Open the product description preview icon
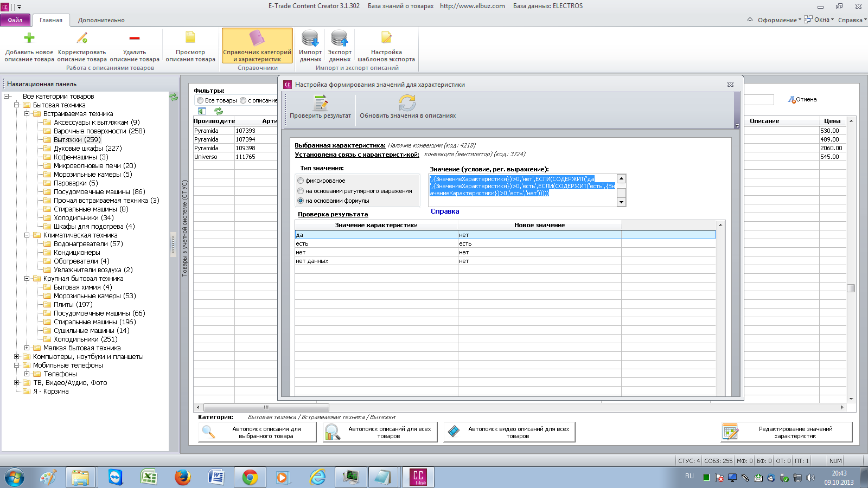The width and height of the screenshot is (868, 488). click(x=190, y=37)
